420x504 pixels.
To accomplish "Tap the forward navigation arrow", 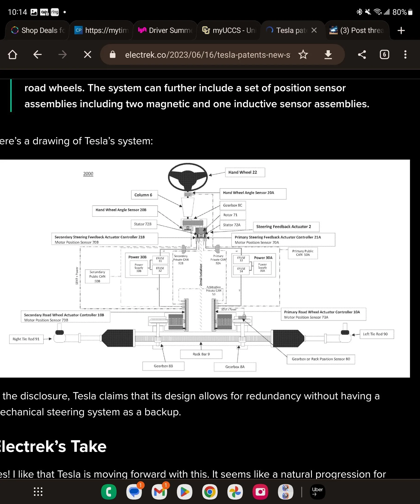I will 63,55.
